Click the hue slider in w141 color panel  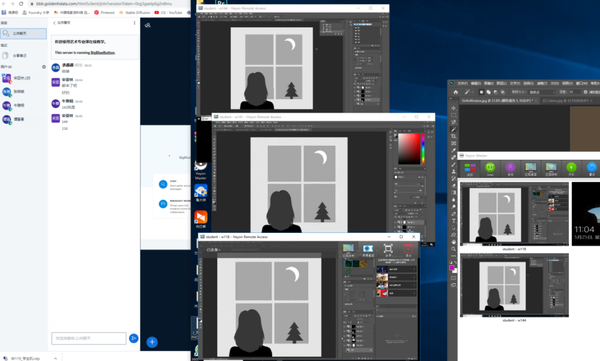[x=423, y=149]
